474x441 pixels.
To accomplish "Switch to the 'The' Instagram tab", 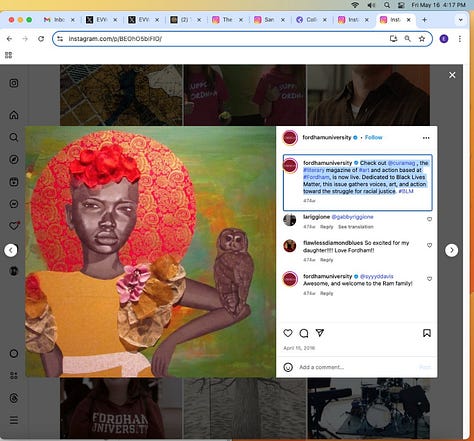I will tap(224, 20).
